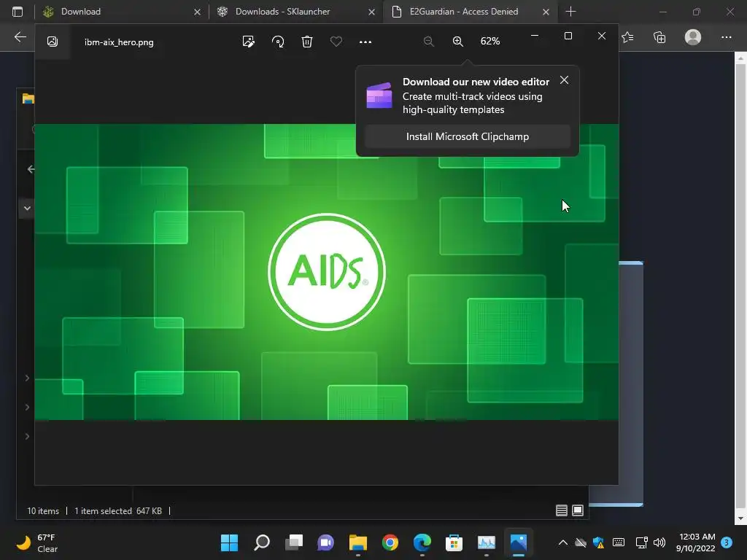This screenshot has width=747, height=560.
Task: Open Edge Favorites star icon
Action: click(x=627, y=37)
